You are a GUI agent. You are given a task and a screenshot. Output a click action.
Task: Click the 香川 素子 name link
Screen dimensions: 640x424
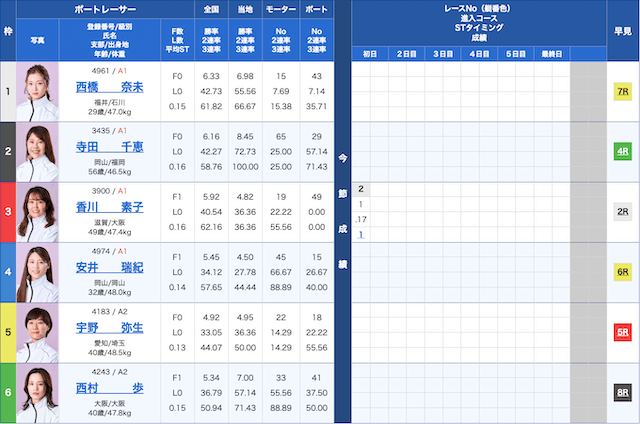pos(110,207)
